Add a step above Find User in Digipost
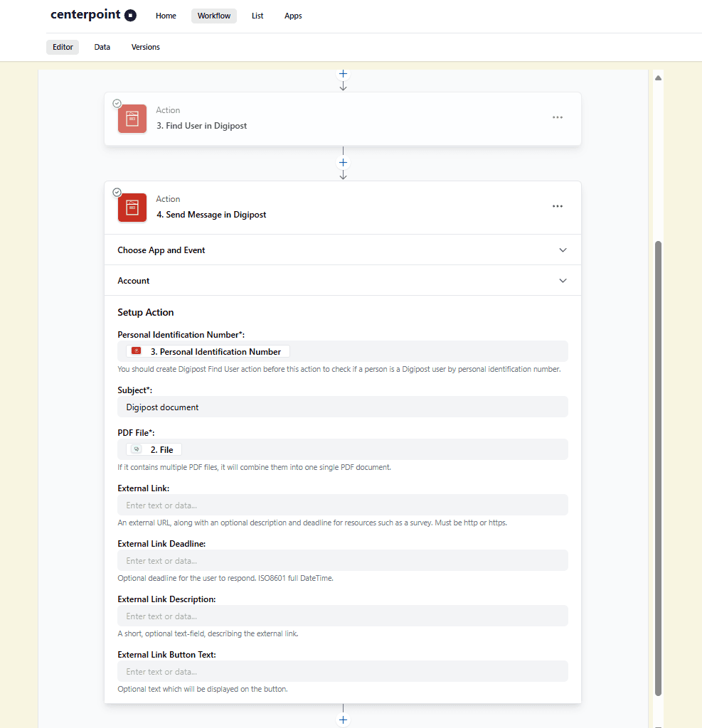 pyautogui.click(x=343, y=73)
